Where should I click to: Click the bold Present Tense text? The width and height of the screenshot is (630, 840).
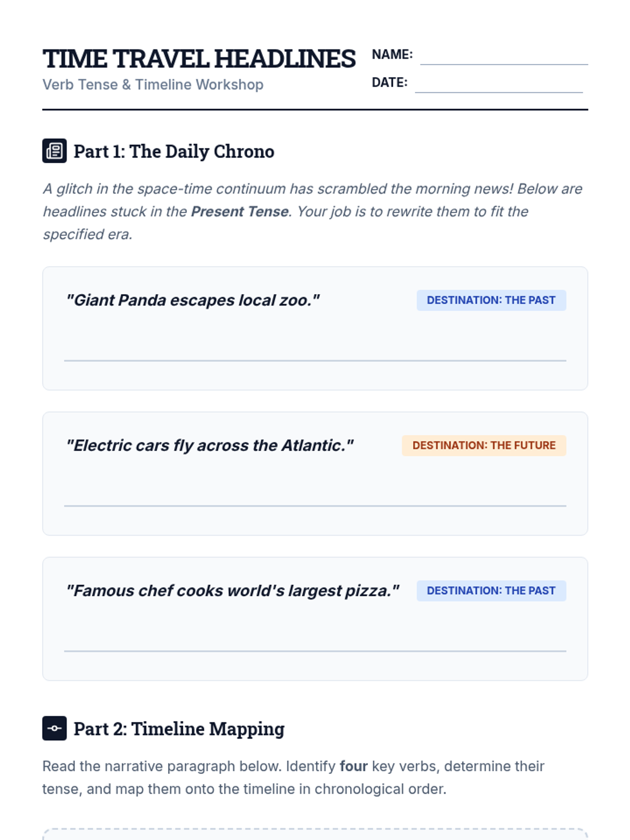[x=239, y=212]
